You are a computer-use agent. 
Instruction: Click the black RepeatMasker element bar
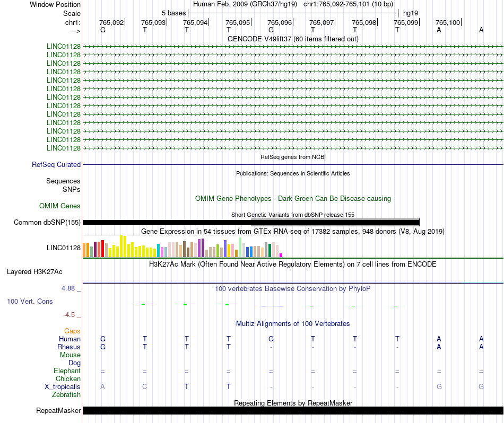pyautogui.click(x=293, y=410)
